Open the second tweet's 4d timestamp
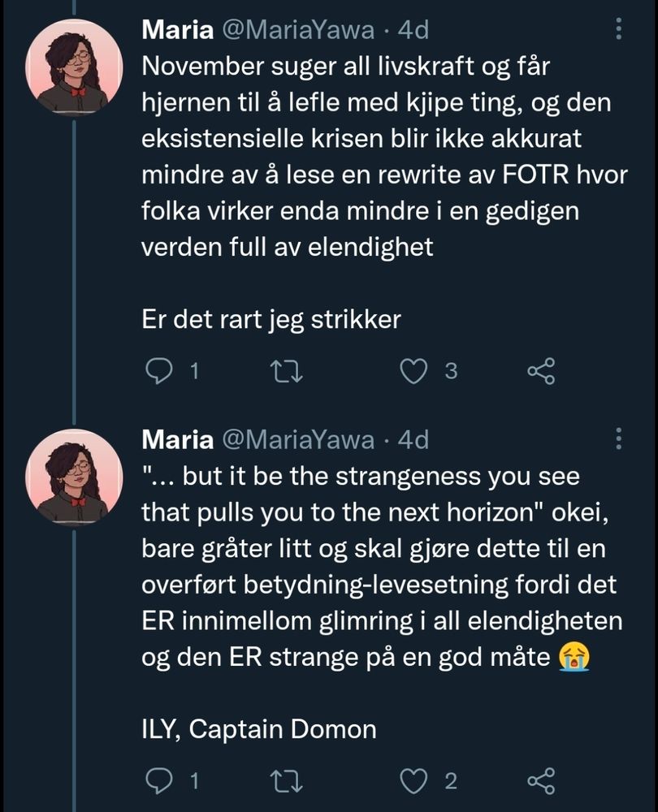The height and width of the screenshot is (812, 658). pyautogui.click(x=412, y=439)
